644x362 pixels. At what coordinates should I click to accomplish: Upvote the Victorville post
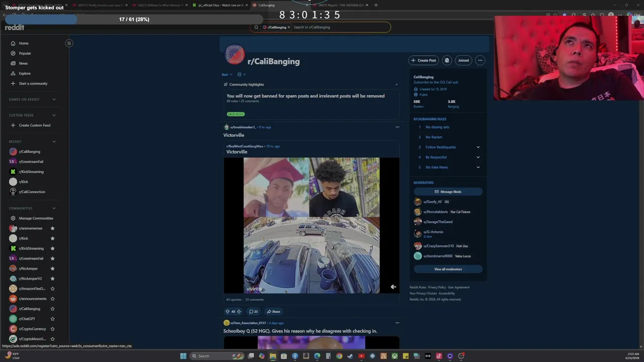pos(227,312)
